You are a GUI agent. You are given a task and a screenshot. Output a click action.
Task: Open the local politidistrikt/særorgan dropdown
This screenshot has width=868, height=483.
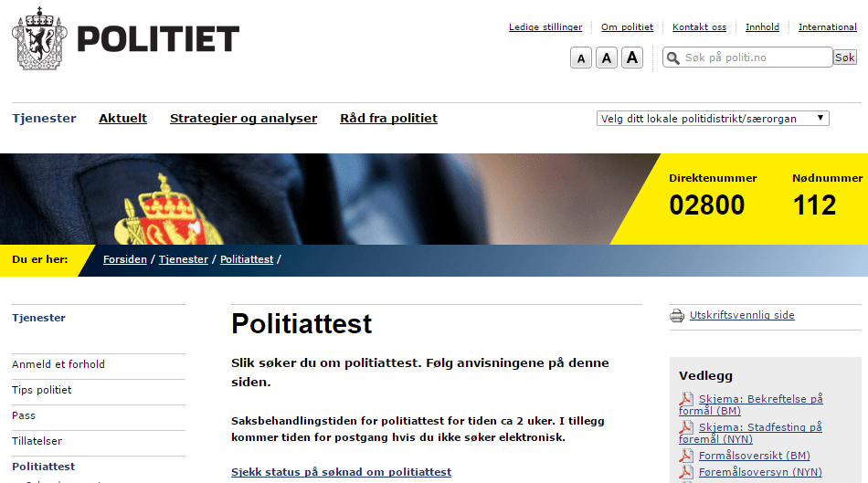713,119
